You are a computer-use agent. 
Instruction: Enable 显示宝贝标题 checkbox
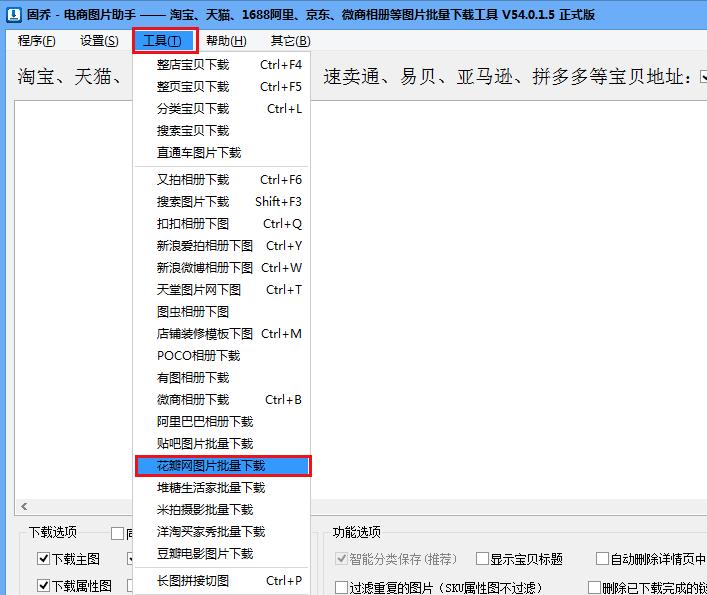click(482, 559)
